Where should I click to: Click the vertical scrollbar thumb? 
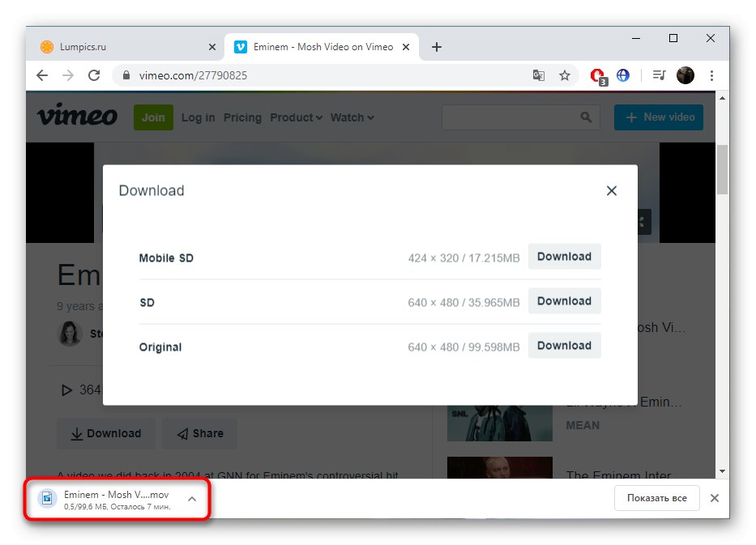pos(722,169)
